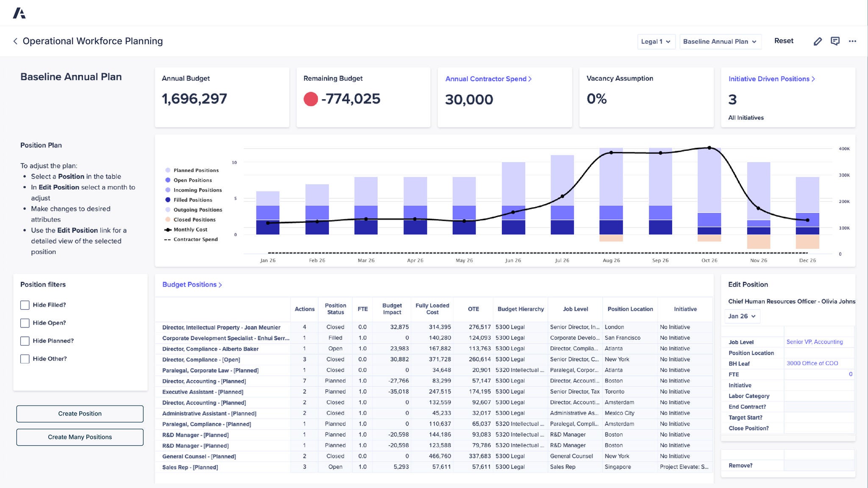This screenshot has width=868, height=488.
Task: Click the Create Many Positions button
Action: click(x=80, y=437)
